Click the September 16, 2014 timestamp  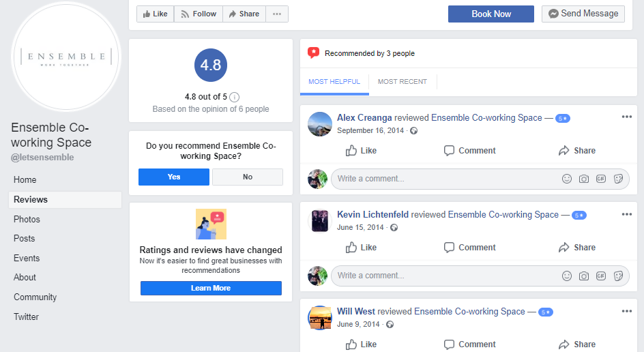[370, 130]
